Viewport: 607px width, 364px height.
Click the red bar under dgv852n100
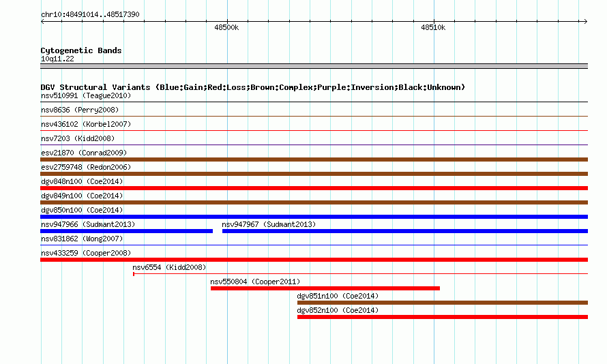pos(443,317)
